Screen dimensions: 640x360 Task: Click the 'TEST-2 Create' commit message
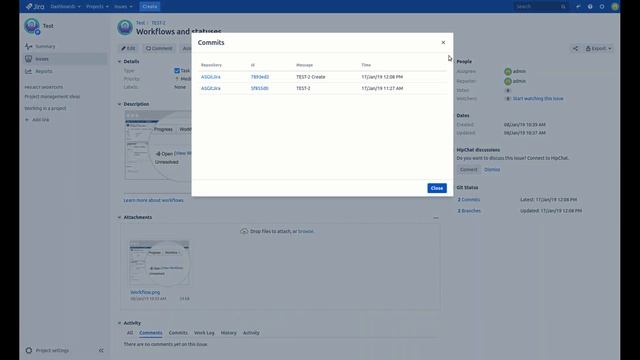coord(311,77)
